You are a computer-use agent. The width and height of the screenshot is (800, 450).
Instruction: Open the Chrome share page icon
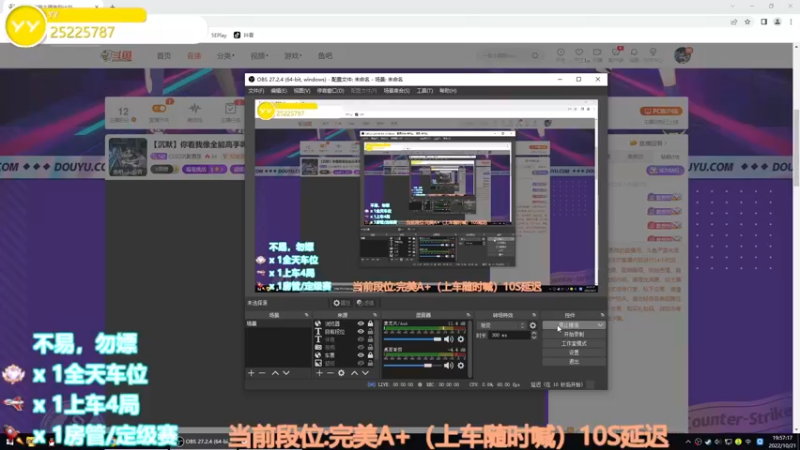point(734,22)
